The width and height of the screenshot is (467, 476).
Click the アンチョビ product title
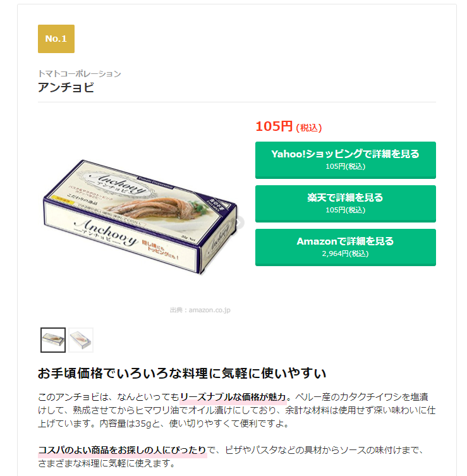[x=66, y=87]
